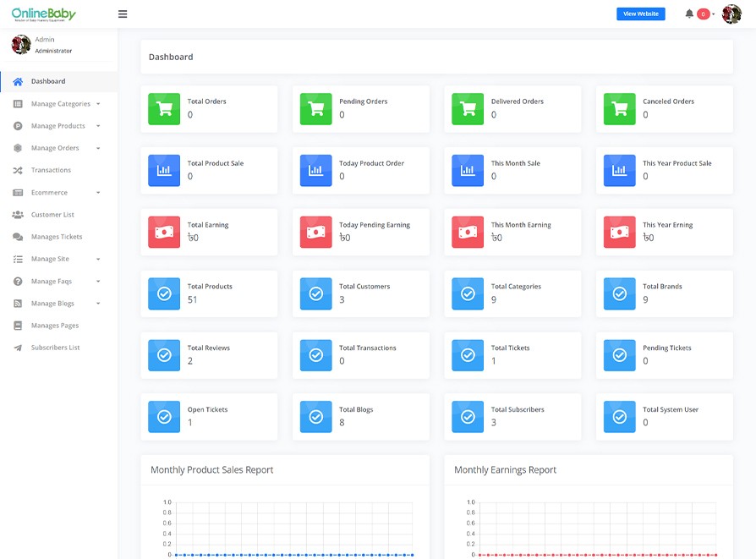Click the Total Product Sale chart icon
This screenshot has width=756, height=559.
pos(164,170)
